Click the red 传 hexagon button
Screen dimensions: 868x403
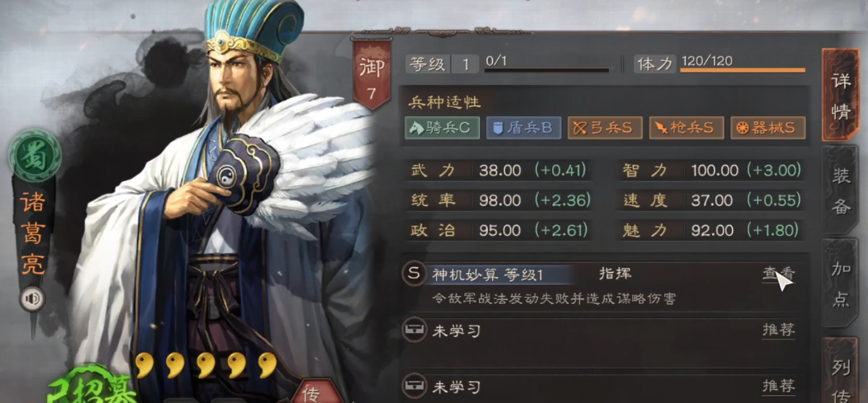[315, 391]
